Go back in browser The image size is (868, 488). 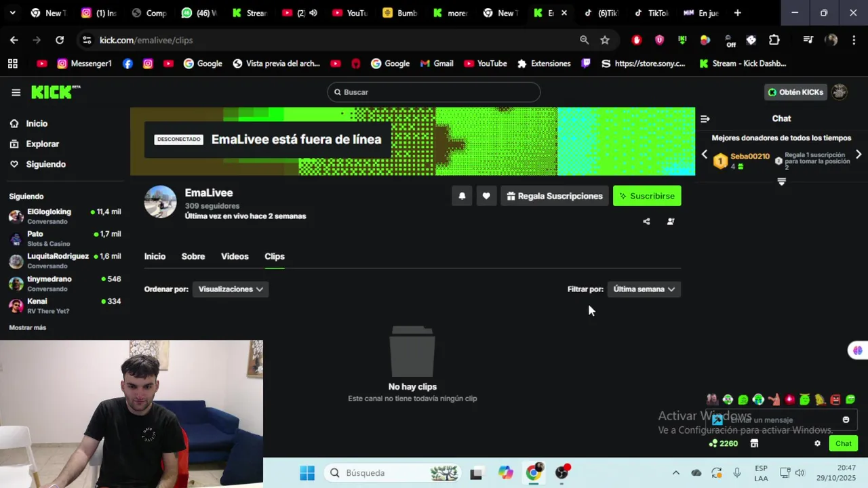click(x=14, y=40)
